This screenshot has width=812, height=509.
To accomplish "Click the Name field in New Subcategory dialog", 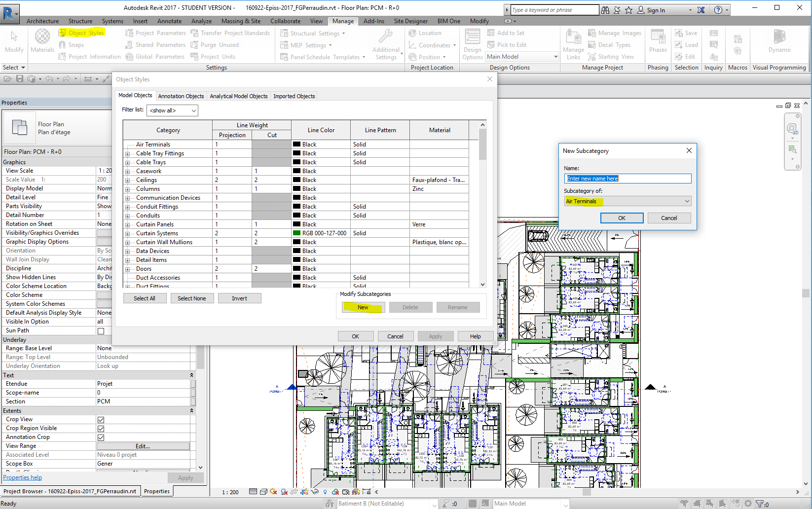I will click(627, 178).
